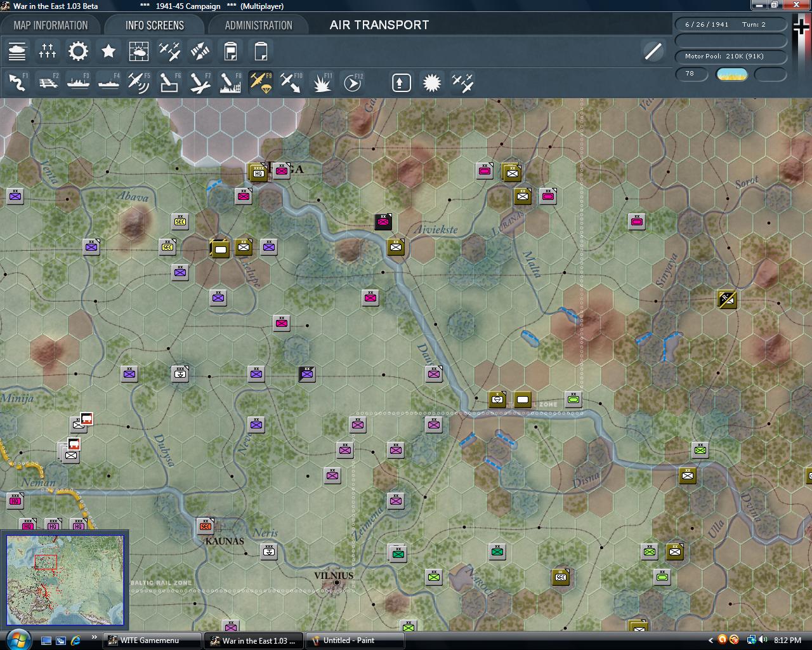
Task: Activate F8 strategic bombing mode
Action: pyautogui.click(x=230, y=81)
